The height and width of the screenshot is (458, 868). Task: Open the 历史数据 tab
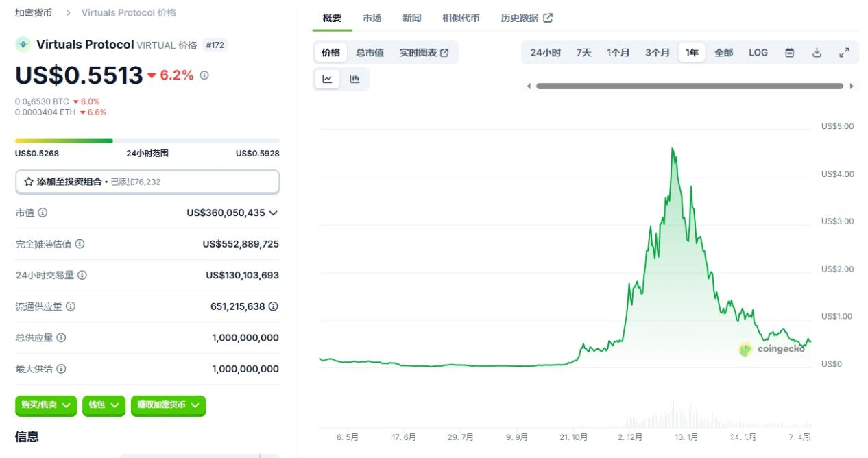(x=527, y=18)
